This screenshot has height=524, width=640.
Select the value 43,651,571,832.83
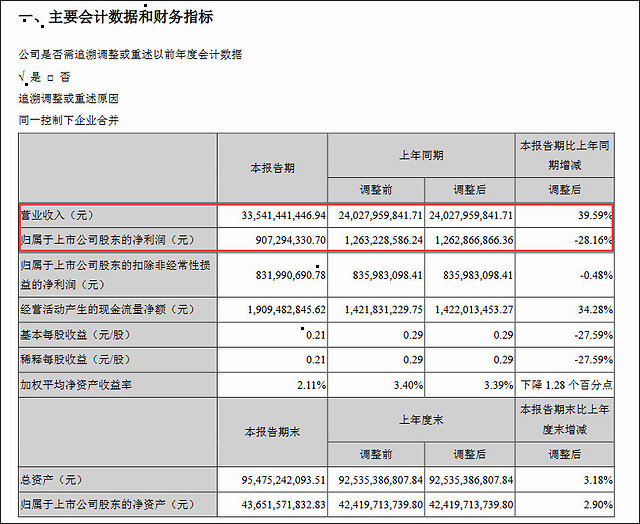coord(284,505)
